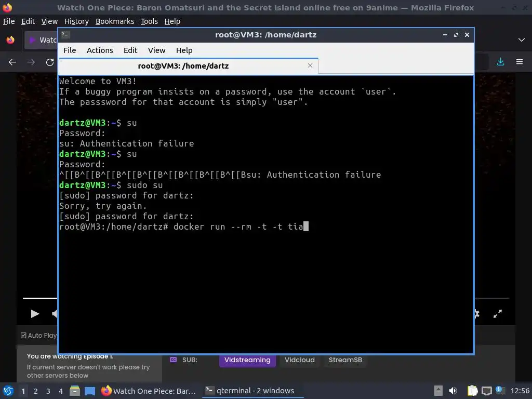Screen dimensions: 532x399
Task: Open Firefox Tools menu
Action: tap(149, 21)
